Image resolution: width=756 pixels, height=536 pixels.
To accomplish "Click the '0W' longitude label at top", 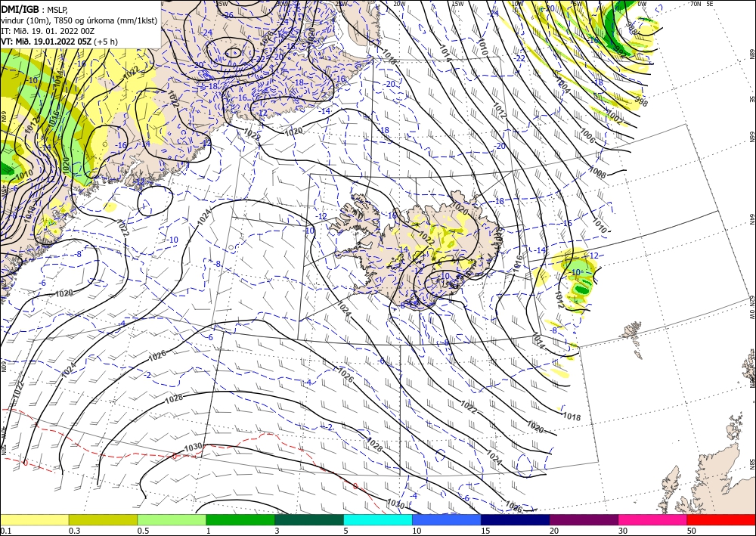I will point(642,4).
